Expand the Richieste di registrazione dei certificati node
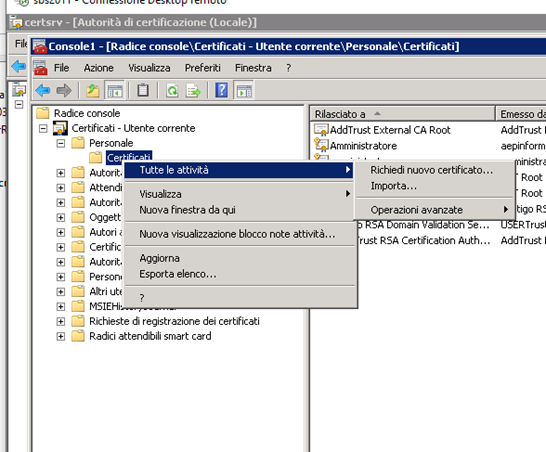 coord(61,321)
